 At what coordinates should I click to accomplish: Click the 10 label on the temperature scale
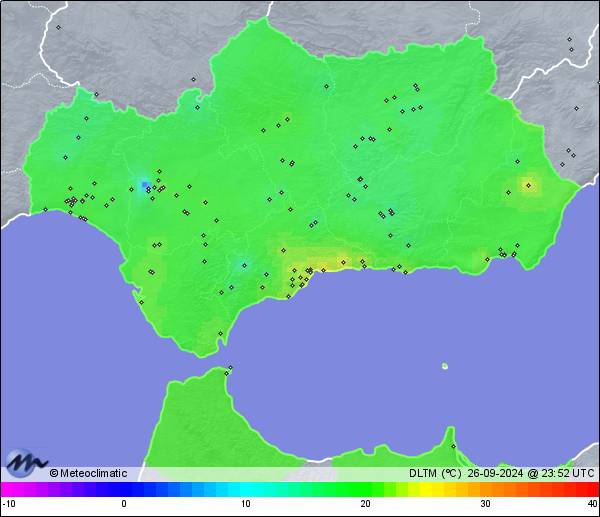(246, 504)
